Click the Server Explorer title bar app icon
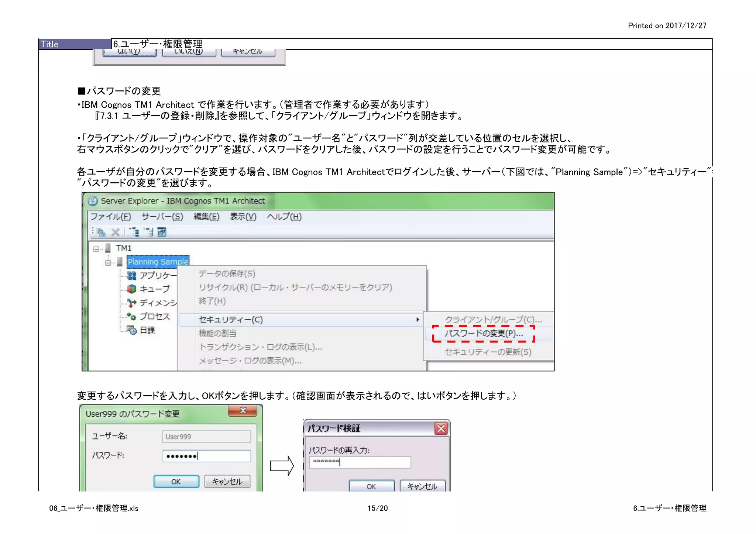Viewport: 756px width, 534px height. tap(93, 201)
